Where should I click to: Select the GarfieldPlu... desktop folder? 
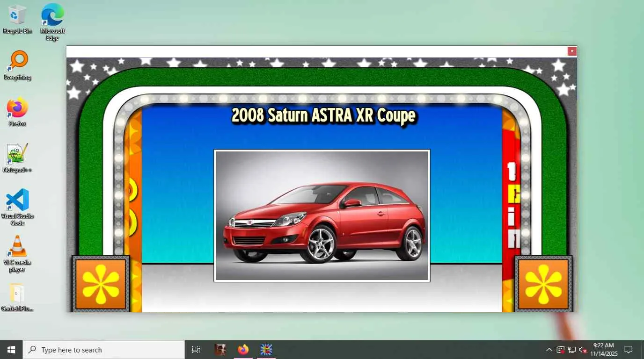[17, 297]
